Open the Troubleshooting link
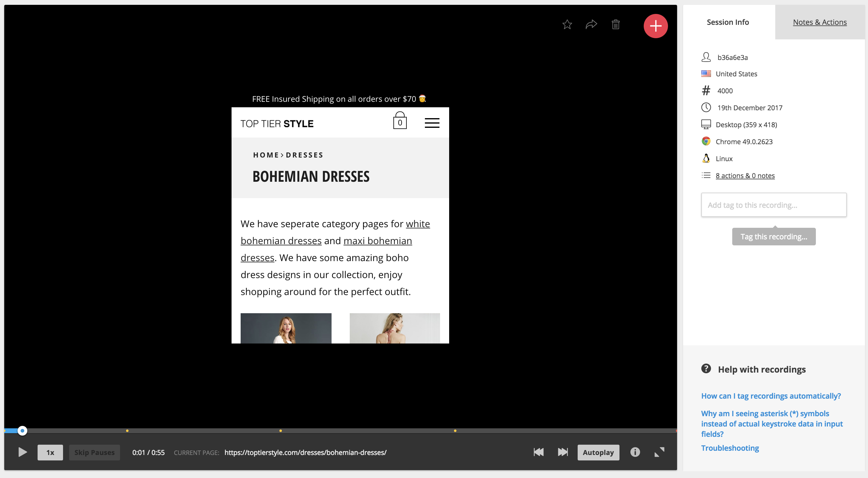The image size is (868, 478). tap(730, 448)
